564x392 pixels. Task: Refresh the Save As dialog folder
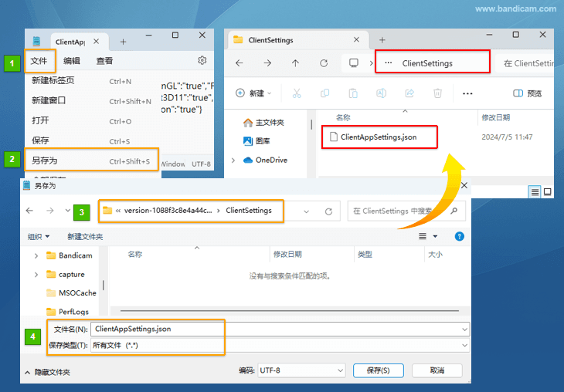(328, 211)
